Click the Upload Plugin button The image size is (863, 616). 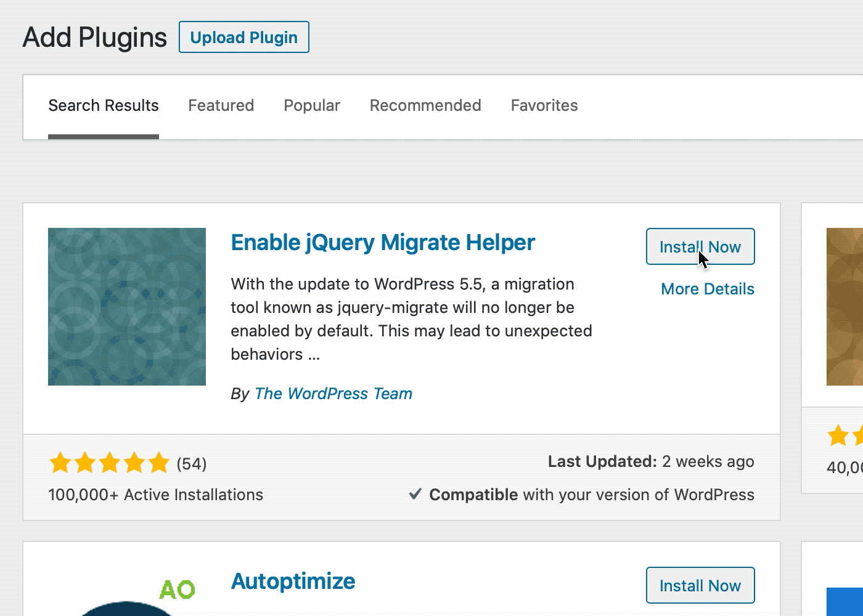click(243, 38)
